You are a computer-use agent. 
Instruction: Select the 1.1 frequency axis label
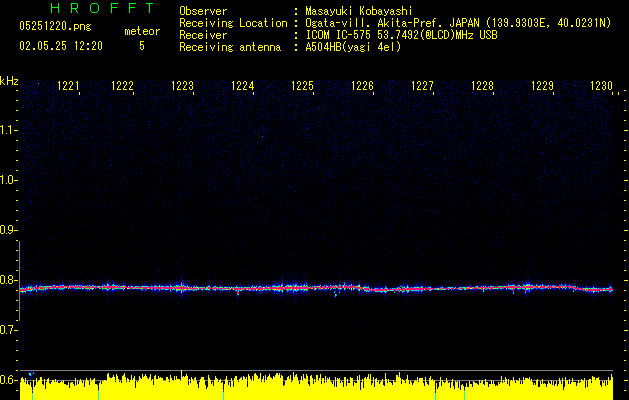[9, 129]
